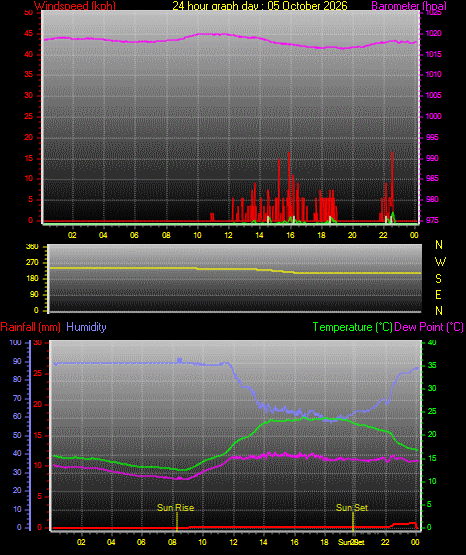Click the 45 tick on the windspeed axis

click(29, 34)
